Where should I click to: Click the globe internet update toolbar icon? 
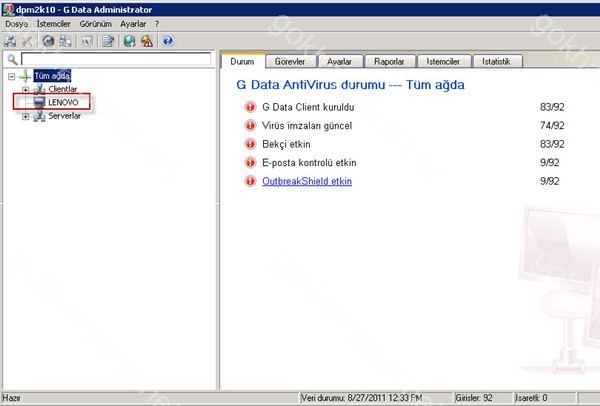130,41
